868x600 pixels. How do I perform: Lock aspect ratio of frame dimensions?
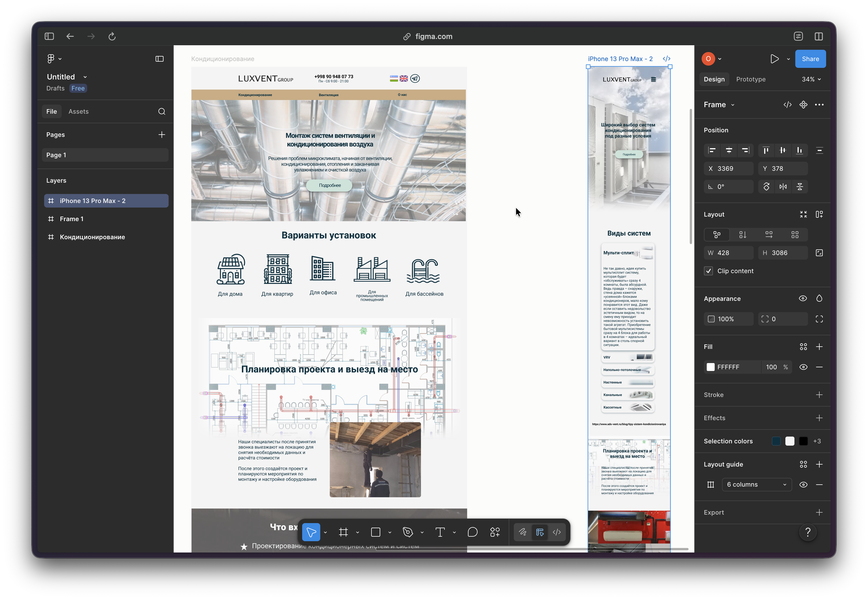[x=819, y=253]
